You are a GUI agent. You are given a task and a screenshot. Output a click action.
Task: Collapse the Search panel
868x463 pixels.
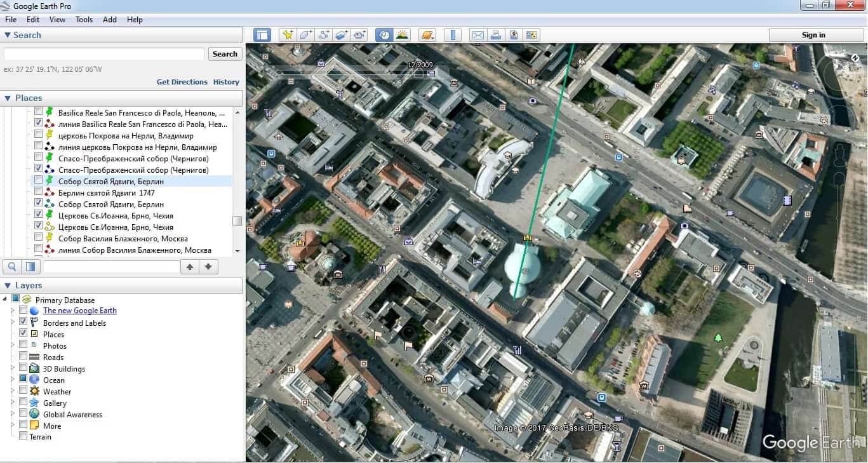pyautogui.click(x=7, y=35)
